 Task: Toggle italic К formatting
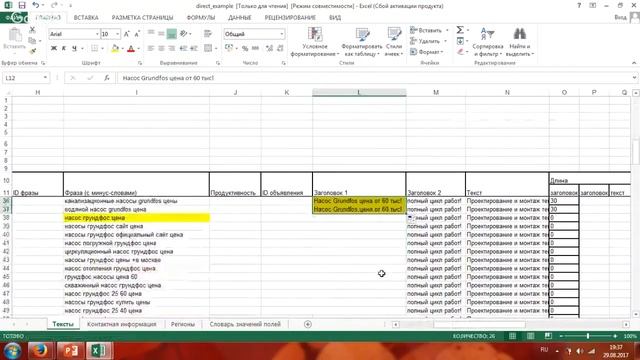point(64,49)
